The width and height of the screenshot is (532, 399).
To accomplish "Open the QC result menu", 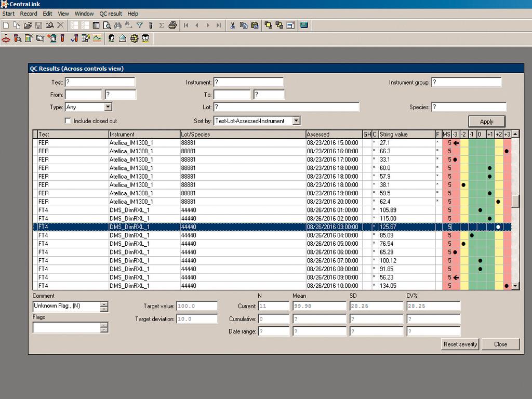I will point(110,14).
